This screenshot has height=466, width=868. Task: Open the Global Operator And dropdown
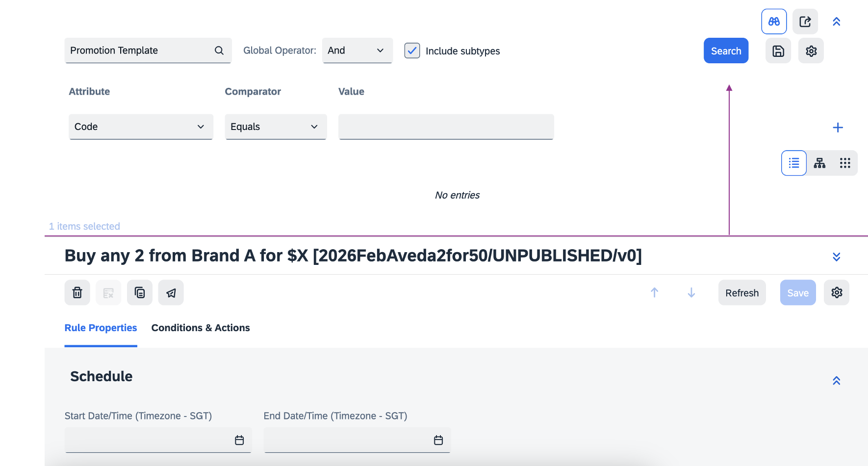pos(357,51)
